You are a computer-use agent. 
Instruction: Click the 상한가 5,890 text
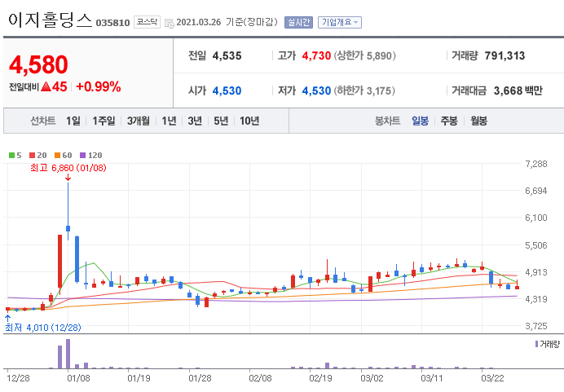365,55
